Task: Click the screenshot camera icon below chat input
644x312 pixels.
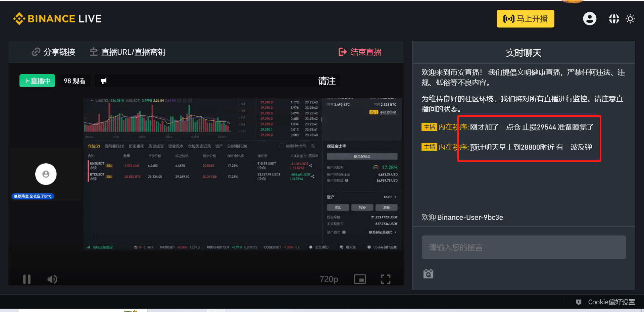Action: click(428, 274)
